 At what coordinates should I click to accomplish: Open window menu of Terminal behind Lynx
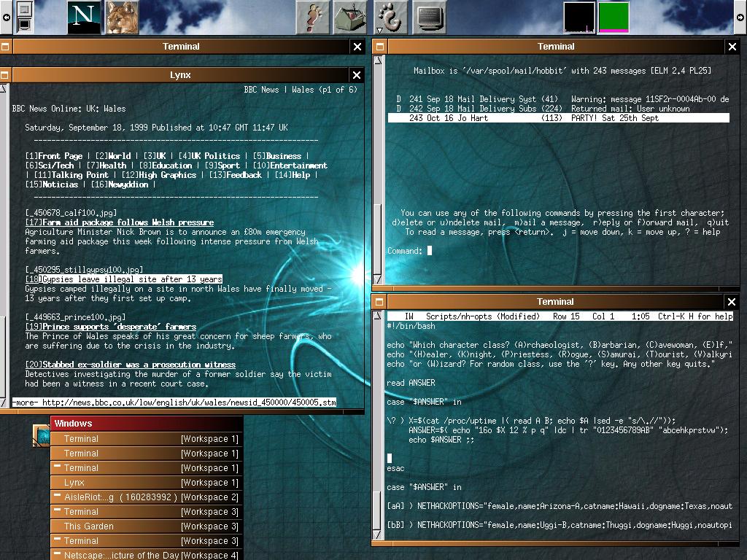click(x=5, y=46)
